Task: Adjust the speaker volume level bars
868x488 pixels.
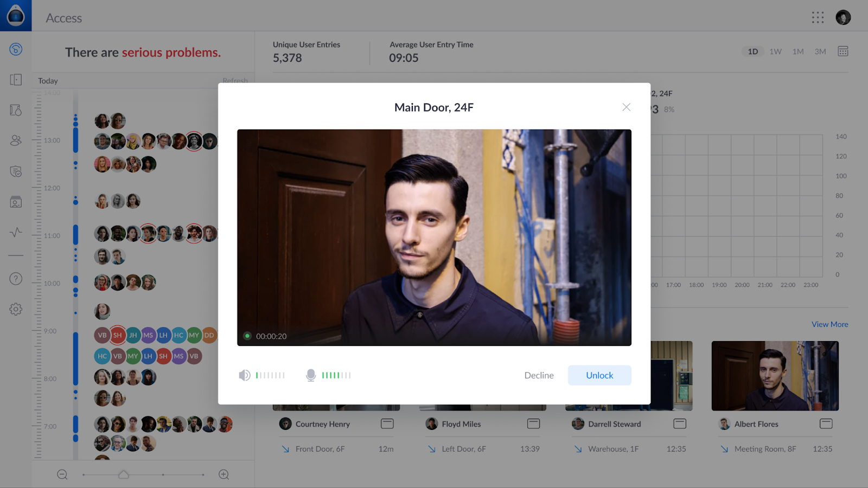Action: (270, 375)
